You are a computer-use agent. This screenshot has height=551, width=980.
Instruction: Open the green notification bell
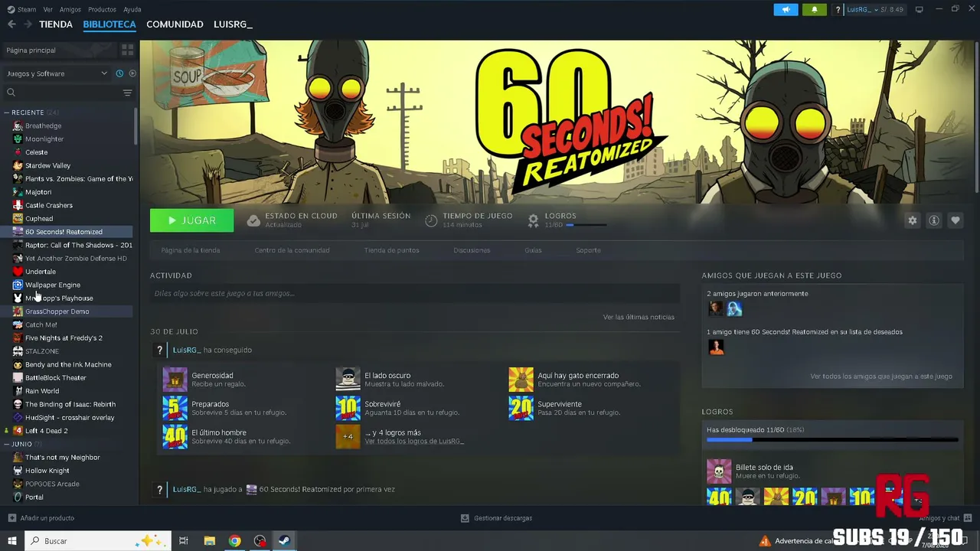[814, 9]
